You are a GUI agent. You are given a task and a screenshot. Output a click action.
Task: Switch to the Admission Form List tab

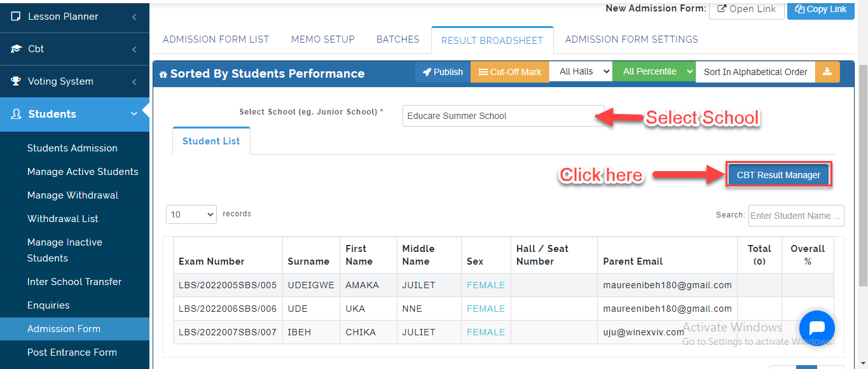tap(216, 39)
